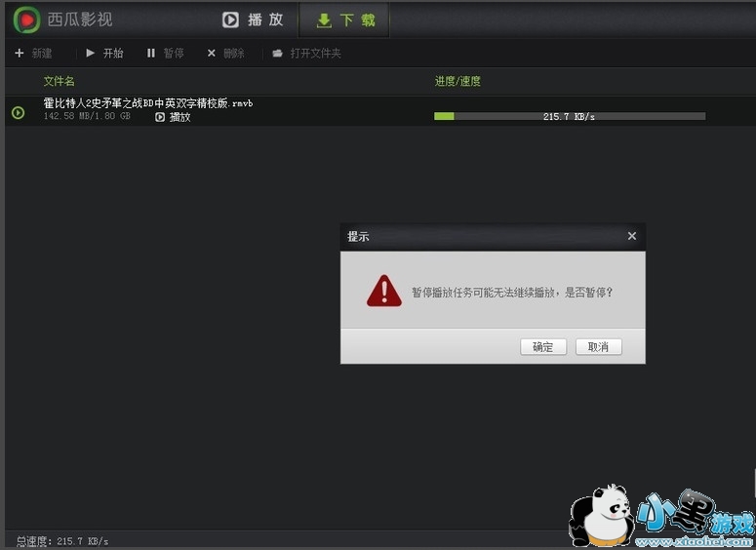Click the 142.58 MB/1.80 GB size text

(x=87, y=116)
